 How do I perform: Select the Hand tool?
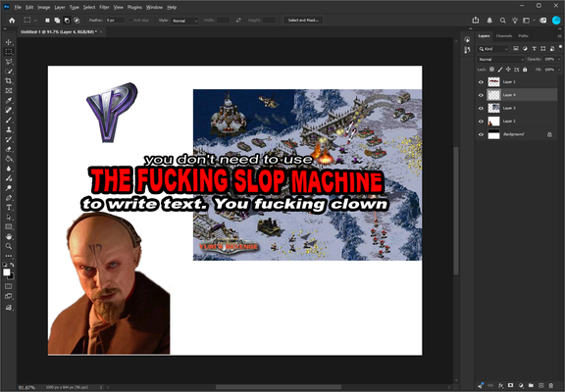point(9,236)
